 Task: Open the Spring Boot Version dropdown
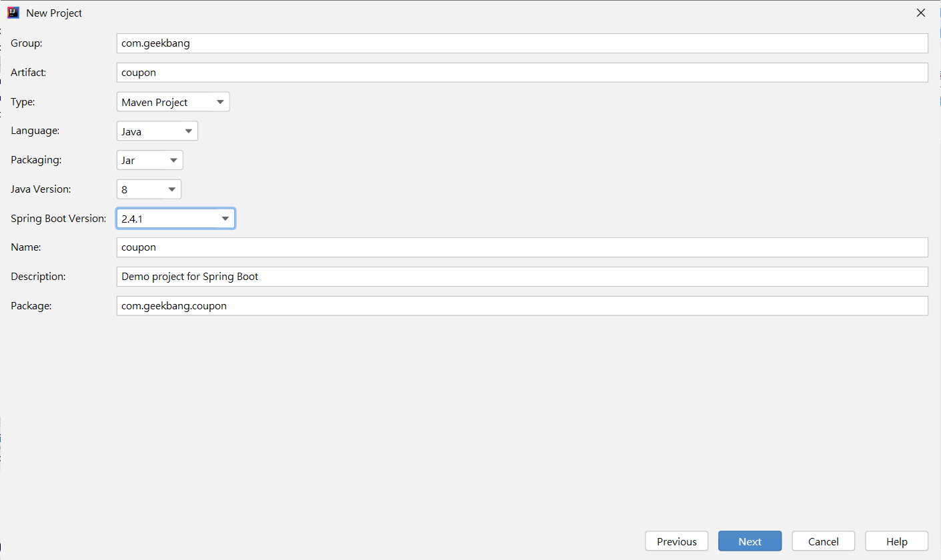coord(175,218)
